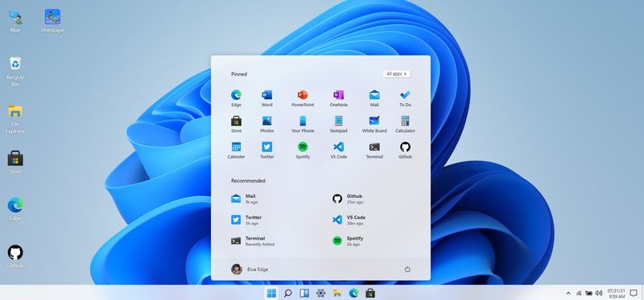
Task: Open recommended Spotify item from 2h ago
Action: 349,241
